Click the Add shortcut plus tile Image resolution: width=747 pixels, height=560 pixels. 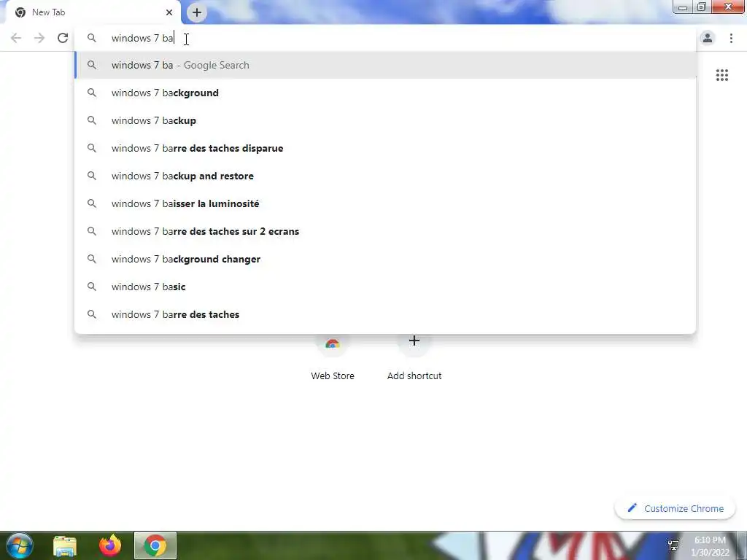414,357
